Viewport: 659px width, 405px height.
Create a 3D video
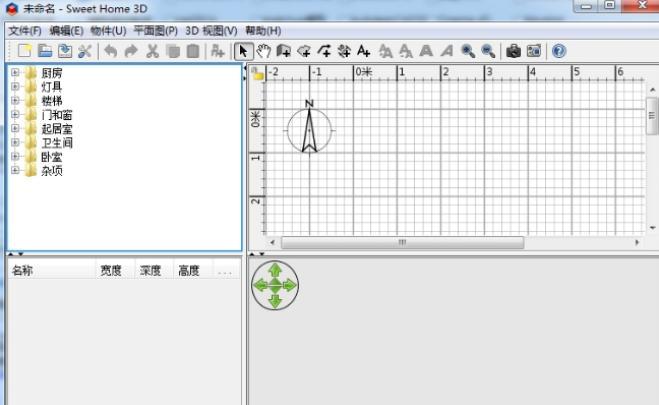click(x=534, y=51)
